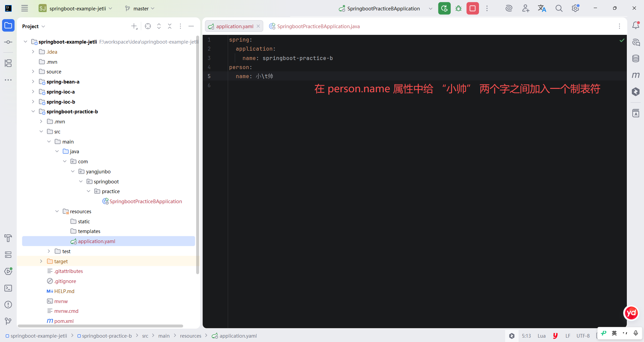Click the translate icon in toolbar
The height and width of the screenshot is (342, 644).
pyautogui.click(x=542, y=8)
